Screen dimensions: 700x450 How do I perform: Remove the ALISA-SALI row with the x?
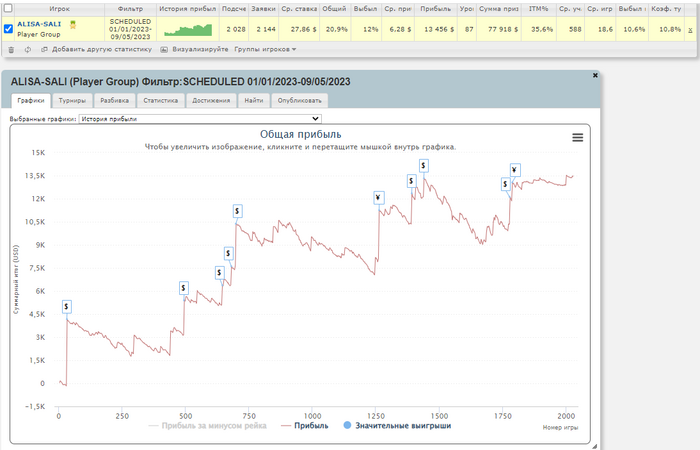point(690,30)
